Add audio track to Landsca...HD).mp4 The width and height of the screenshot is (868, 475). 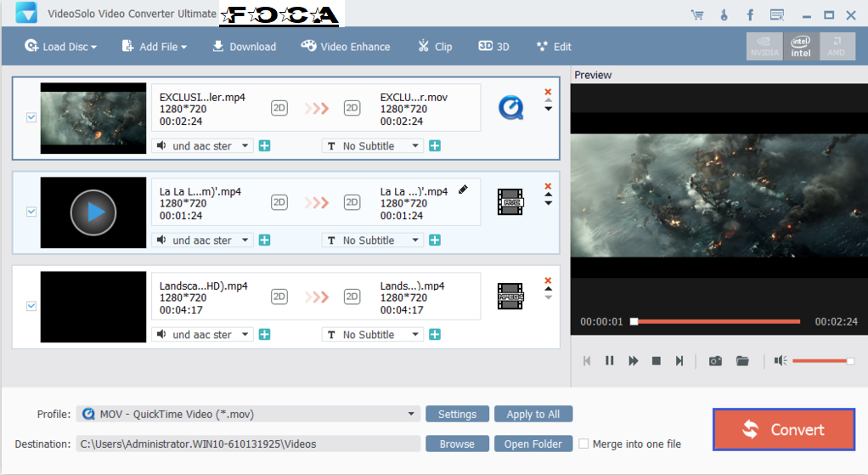(265, 335)
